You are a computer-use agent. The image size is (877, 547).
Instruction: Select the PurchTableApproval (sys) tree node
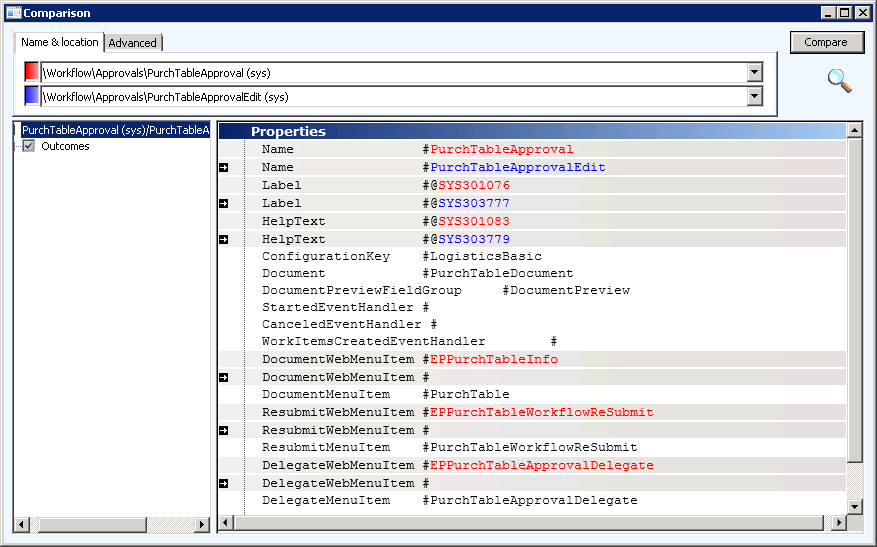click(x=115, y=130)
